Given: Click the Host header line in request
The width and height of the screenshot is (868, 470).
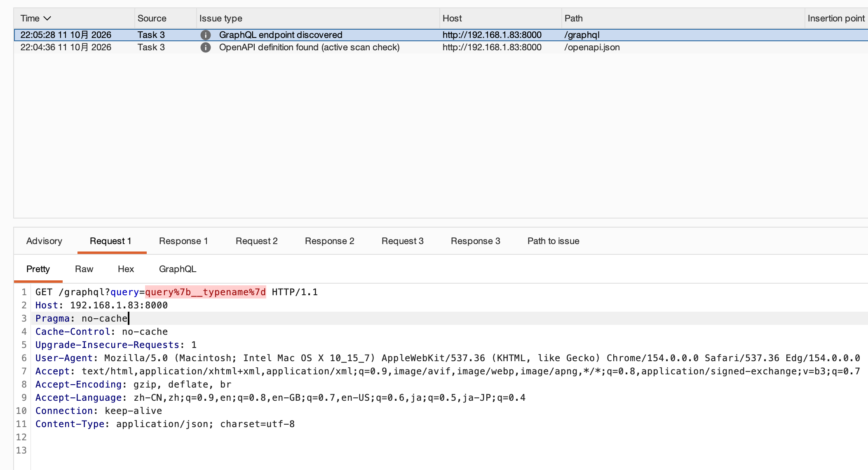Looking at the screenshot, I should click(101, 305).
